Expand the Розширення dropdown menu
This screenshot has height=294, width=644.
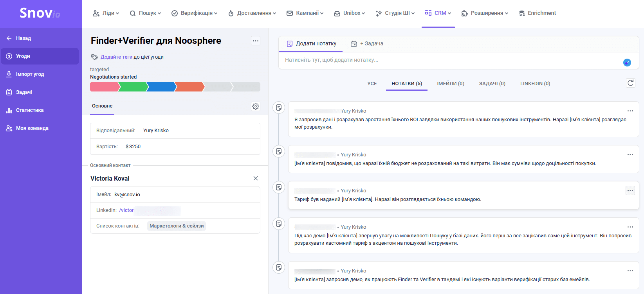485,13
